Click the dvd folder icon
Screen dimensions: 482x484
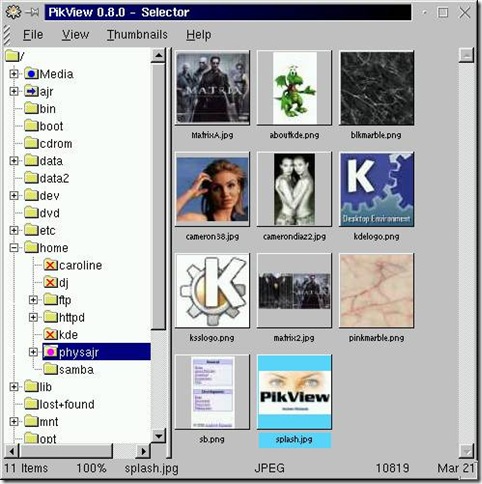coord(31,212)
